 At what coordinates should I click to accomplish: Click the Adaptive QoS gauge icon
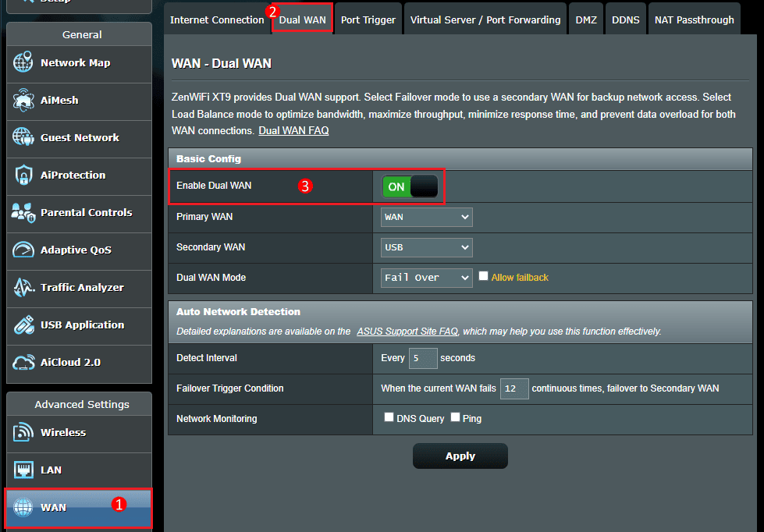pos(23,250)
